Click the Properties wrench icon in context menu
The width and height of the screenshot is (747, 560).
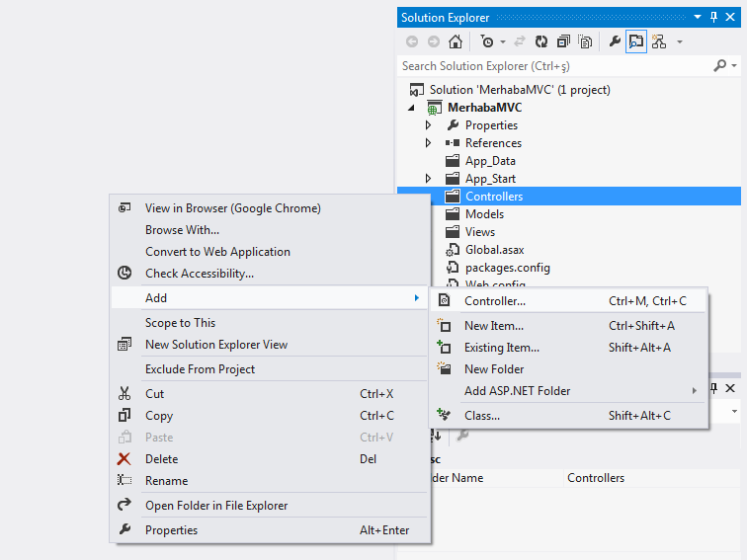124,529
